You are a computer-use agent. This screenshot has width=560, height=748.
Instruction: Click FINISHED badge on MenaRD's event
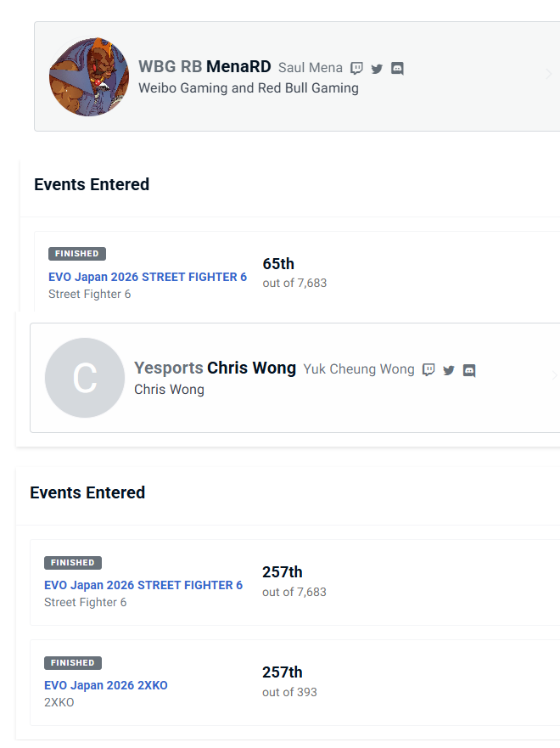click(x=77, y=254)
